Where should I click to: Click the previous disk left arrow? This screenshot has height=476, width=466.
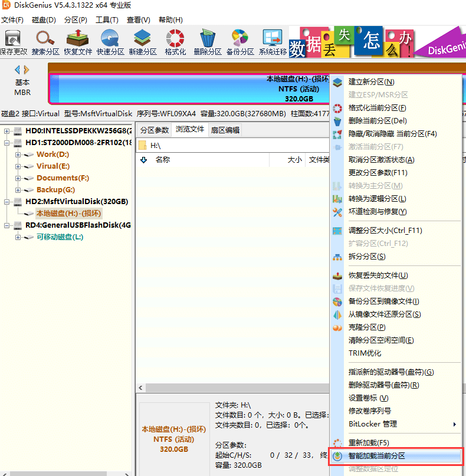click(x=17, y=70)
